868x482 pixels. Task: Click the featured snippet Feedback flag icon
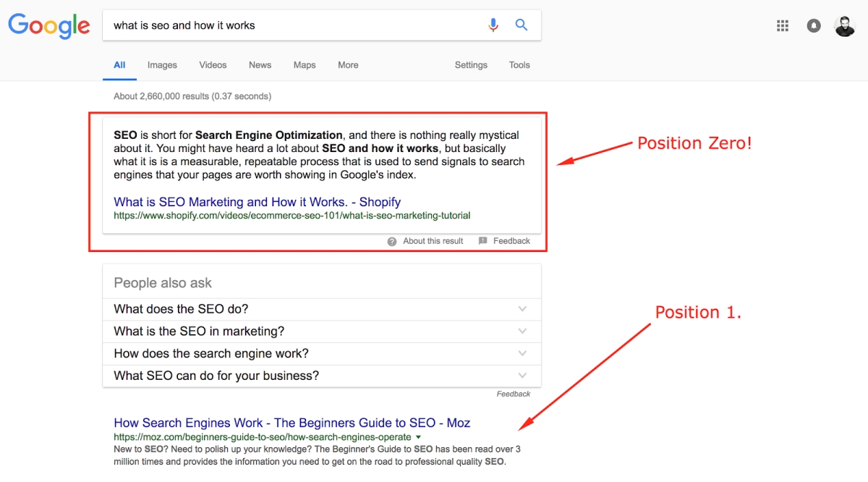coord(483,241)
